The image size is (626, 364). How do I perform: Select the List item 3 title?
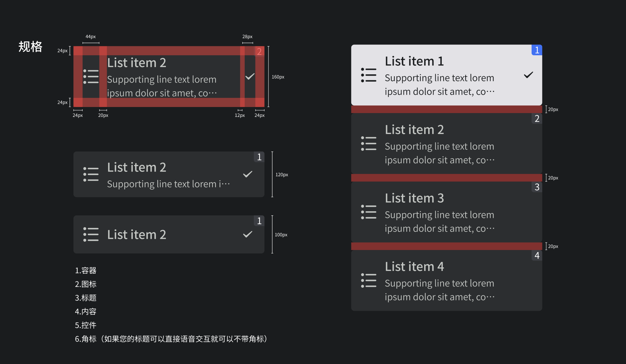414,198
